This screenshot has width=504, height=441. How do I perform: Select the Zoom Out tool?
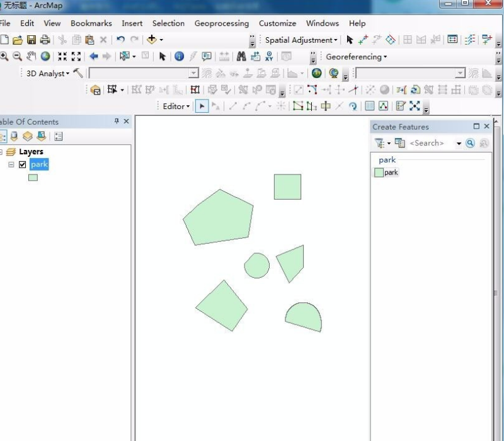[x=18, y=57]
